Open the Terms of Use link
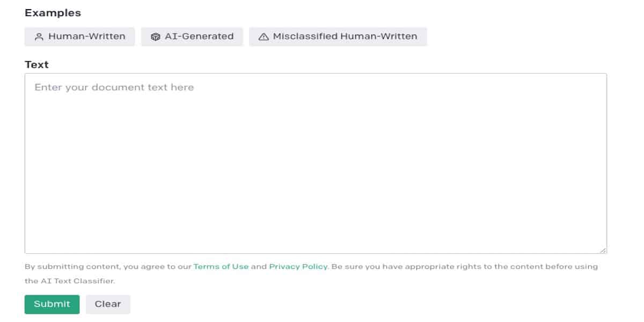Screen dimensions: 644x322 tap(221, 267)
